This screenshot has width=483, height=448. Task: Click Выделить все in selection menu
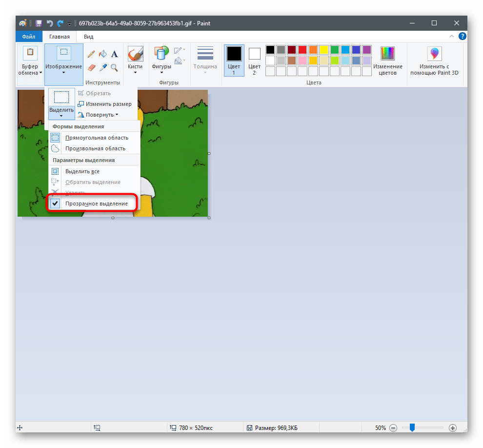(x=82, y=171)
